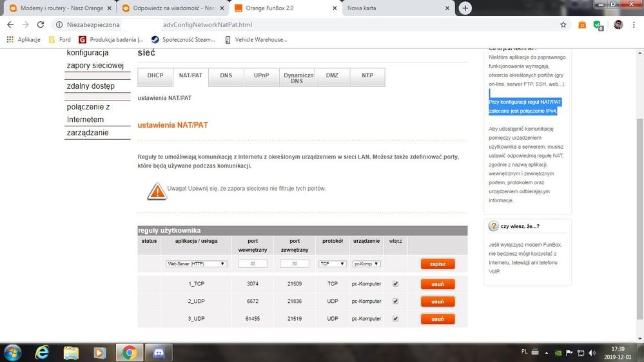Open zdalny dostęp in the sidebar
Image resolution: width=644 pixels, height=362 pixels.
[x=91, y=86]
